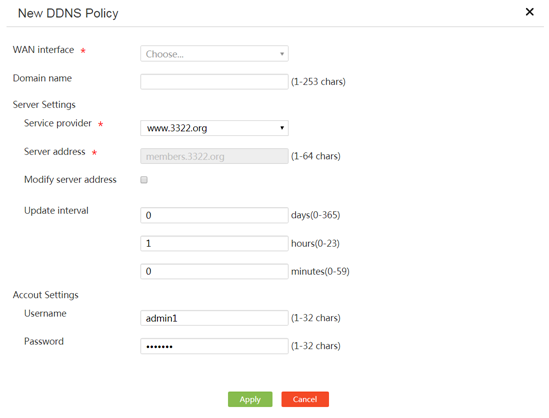
Task: Select the Update interval hours field
Action: pos(214,243)
